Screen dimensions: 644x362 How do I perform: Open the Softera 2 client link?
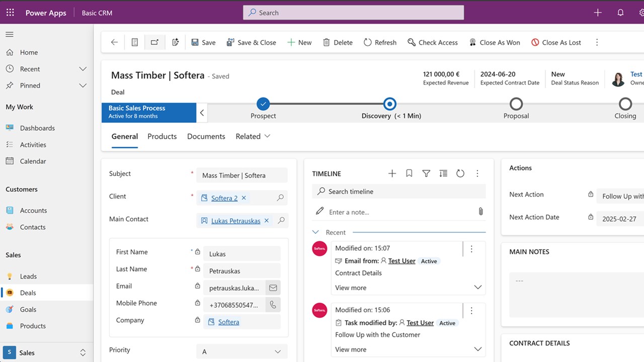tap(224, 198)
